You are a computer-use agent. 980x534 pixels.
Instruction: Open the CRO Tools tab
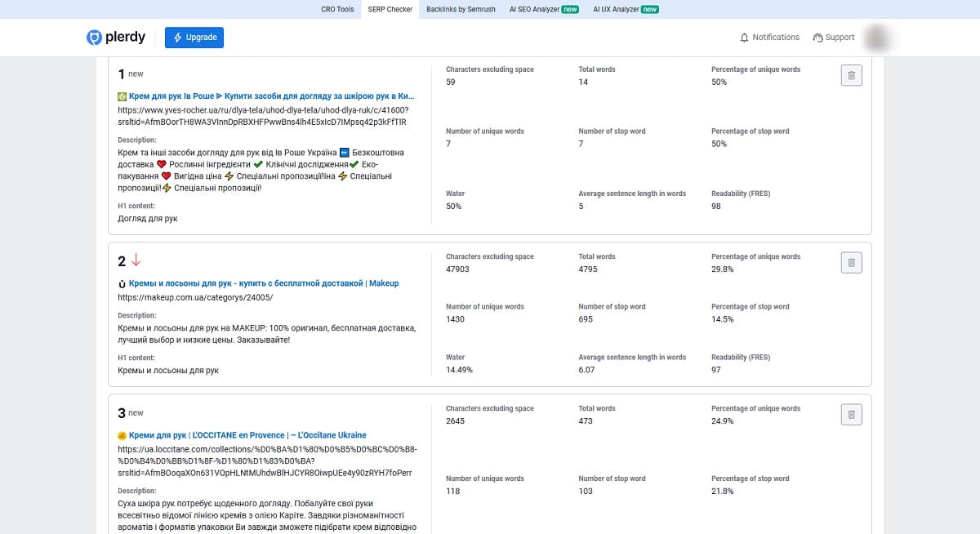coord(337,9)
